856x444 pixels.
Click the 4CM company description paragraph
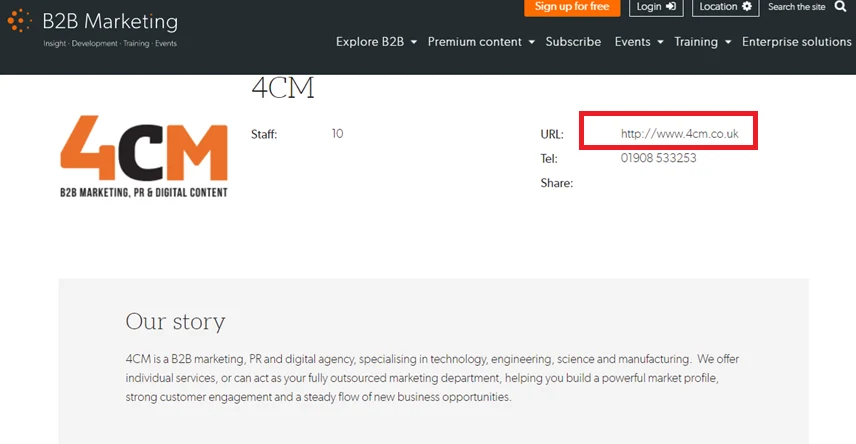[x=432, y=377]
